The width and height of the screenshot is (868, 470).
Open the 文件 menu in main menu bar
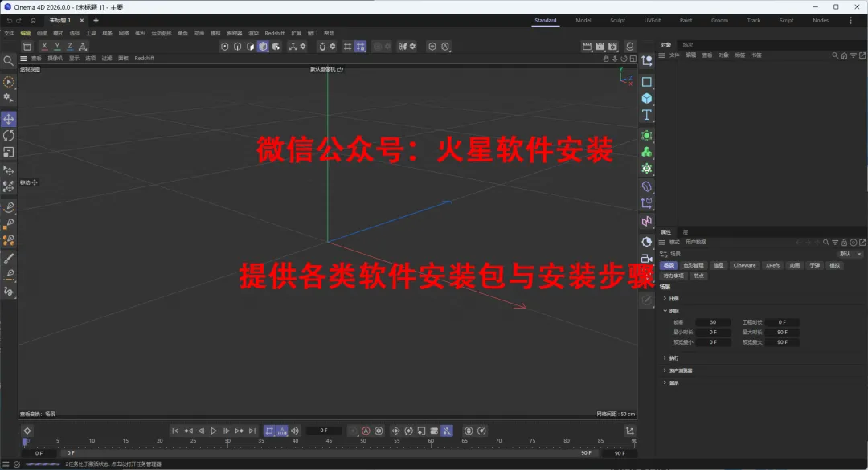tap(10, 33)
